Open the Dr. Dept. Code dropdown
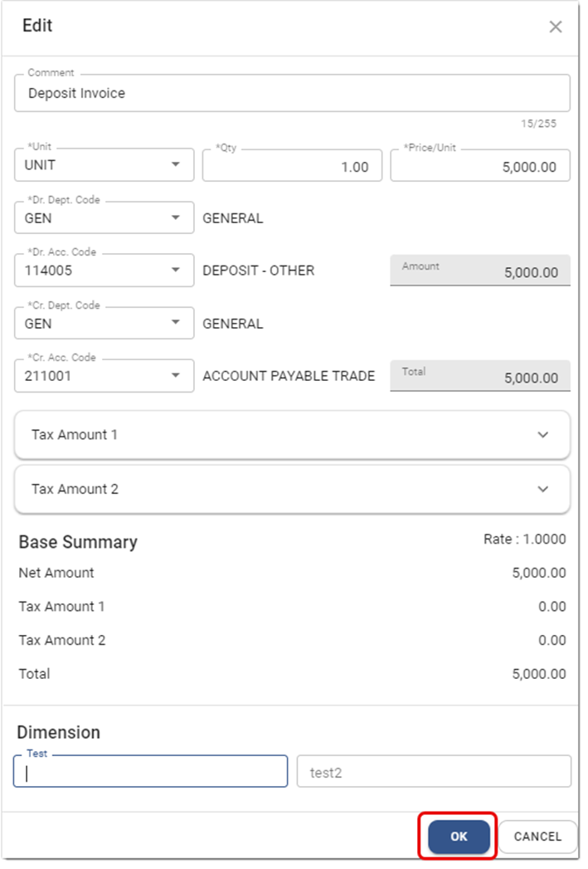 (175, 218)
